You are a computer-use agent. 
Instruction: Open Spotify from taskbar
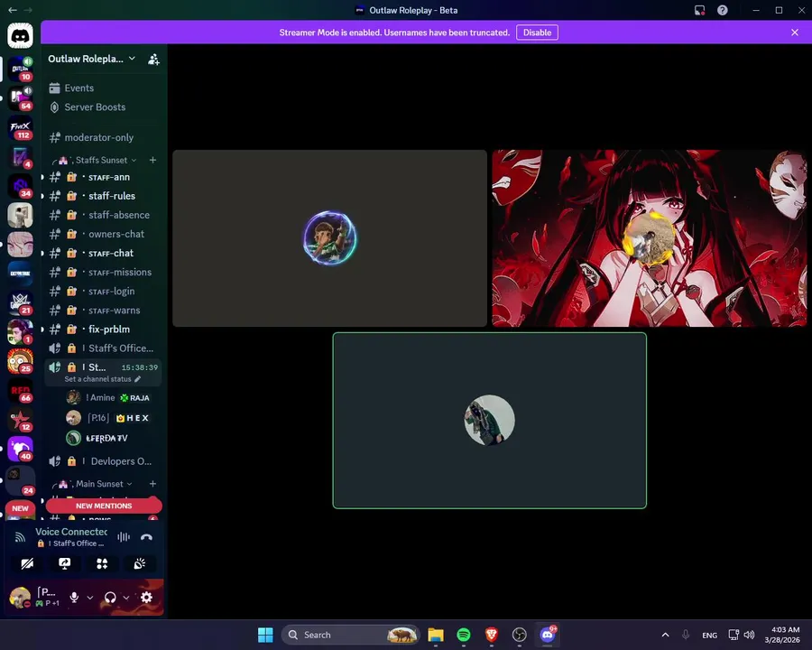click(x=464, y=635)
